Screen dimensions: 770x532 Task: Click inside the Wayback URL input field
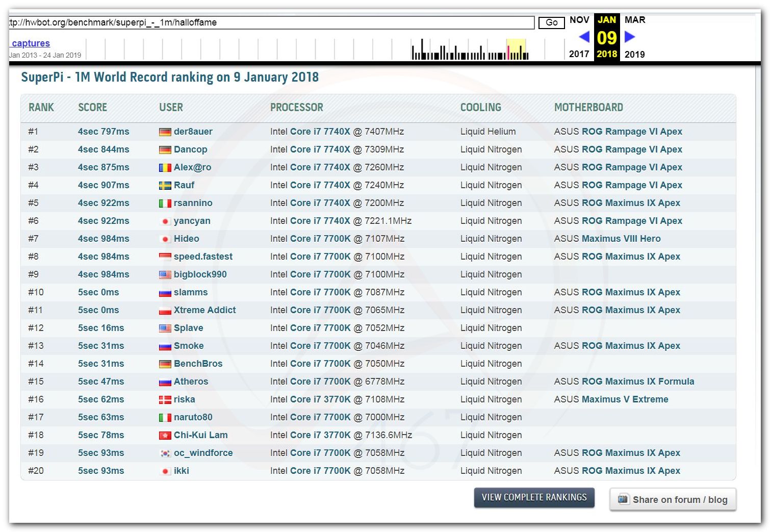[x=270, y=22]
